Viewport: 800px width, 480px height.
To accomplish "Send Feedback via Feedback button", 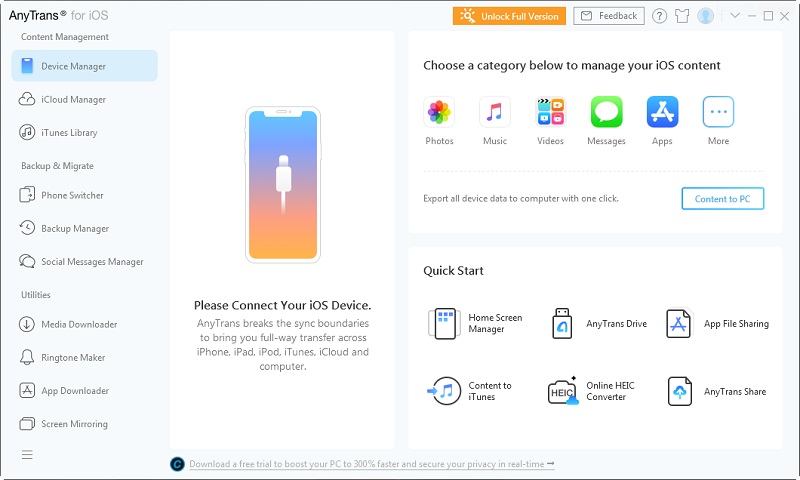I will (x=609, y=16).
